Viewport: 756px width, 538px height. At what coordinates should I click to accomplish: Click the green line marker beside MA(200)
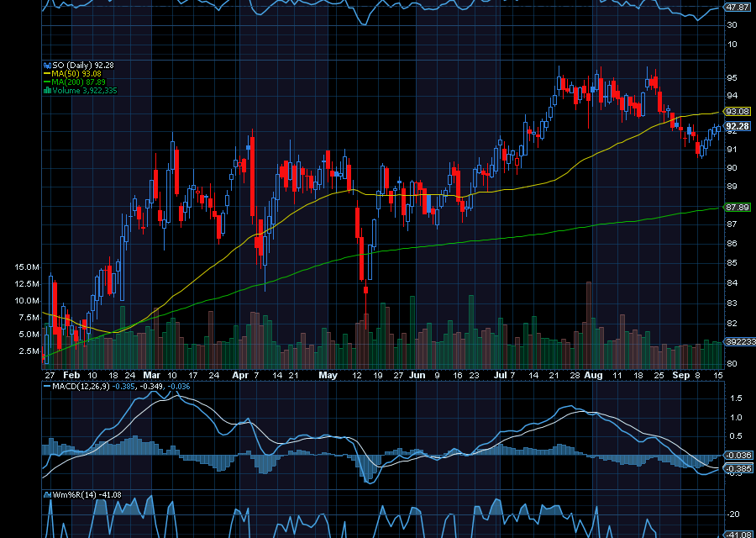(x=47, y=82)
